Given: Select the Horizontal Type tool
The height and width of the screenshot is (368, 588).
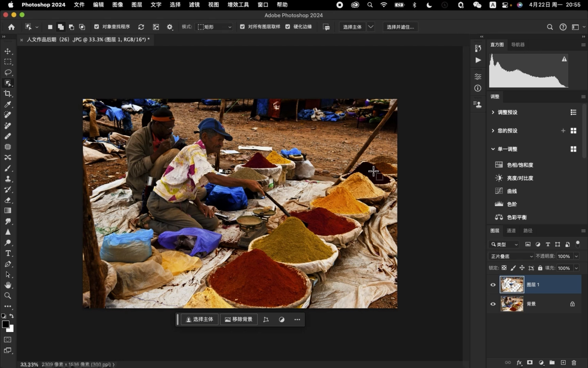Looking at the screenshot, I should (7, 253).
